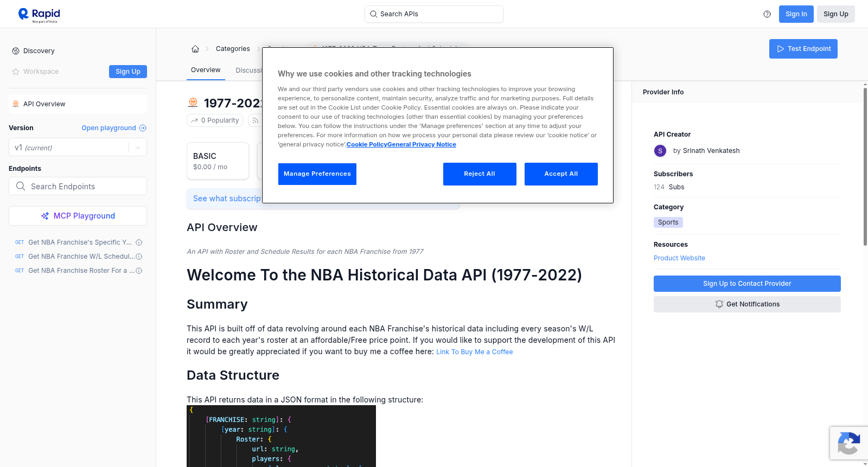
Task: Open the General Privacy Notice link
Action: 422,144
